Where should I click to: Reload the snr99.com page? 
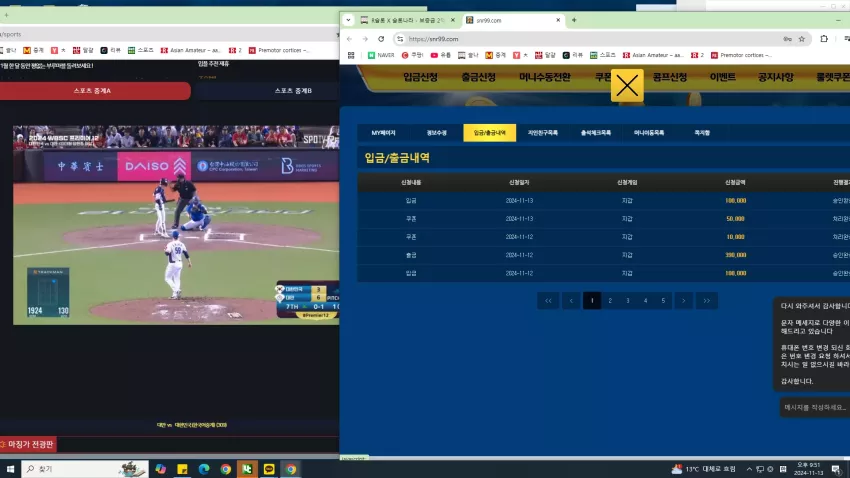click(x=381, y=39)
